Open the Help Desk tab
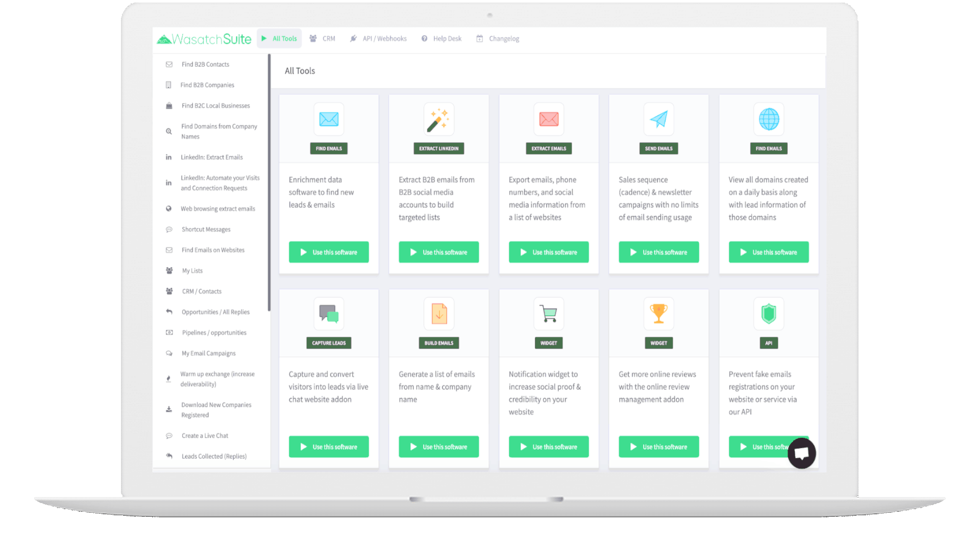Screen dimensions: 980x551 coord(442,39)
